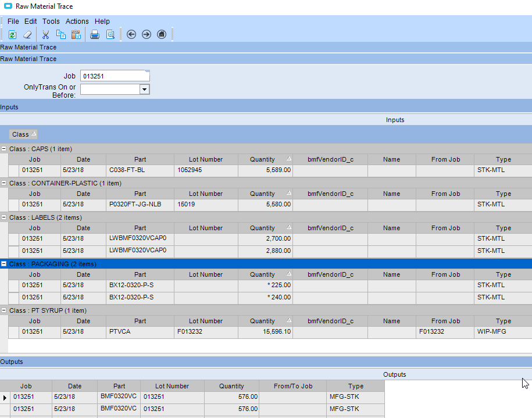Click the Home icon in toolbar
This screenshot has height=418, width=532.
coord(162,34)
